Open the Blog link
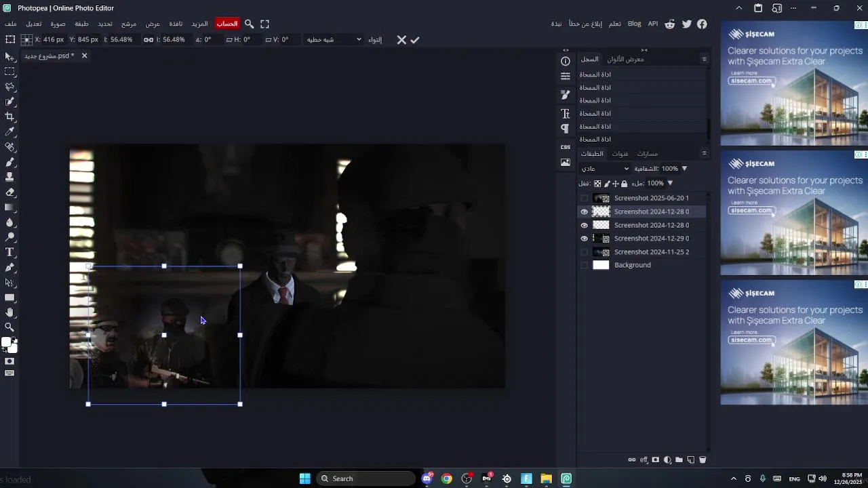Screen dimensions: 868x488 [634, 24]
